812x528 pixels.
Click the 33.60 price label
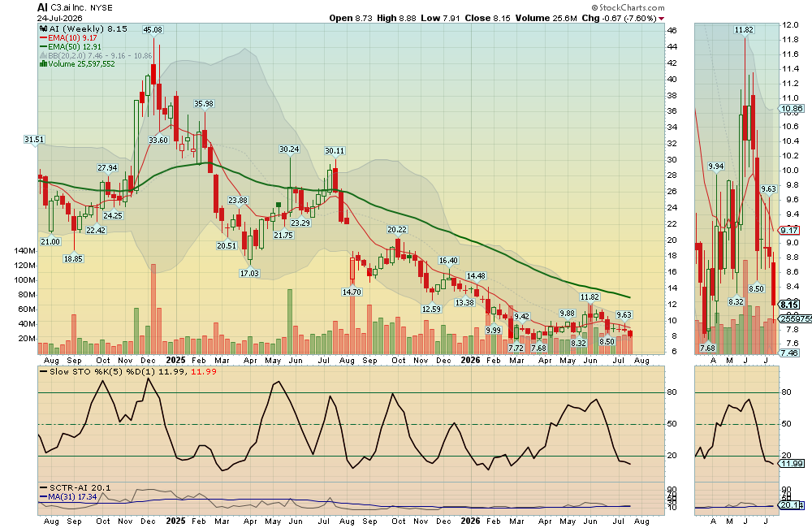158,140
